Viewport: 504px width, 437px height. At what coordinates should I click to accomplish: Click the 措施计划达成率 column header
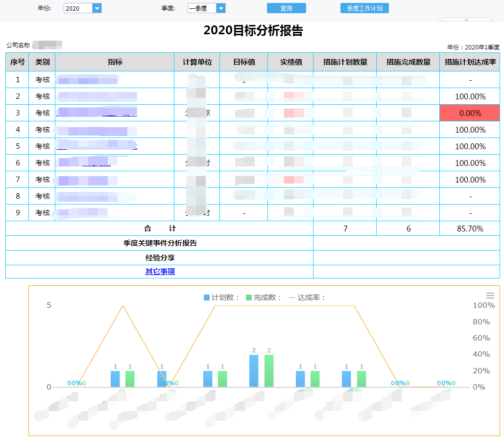pos(470,62)
